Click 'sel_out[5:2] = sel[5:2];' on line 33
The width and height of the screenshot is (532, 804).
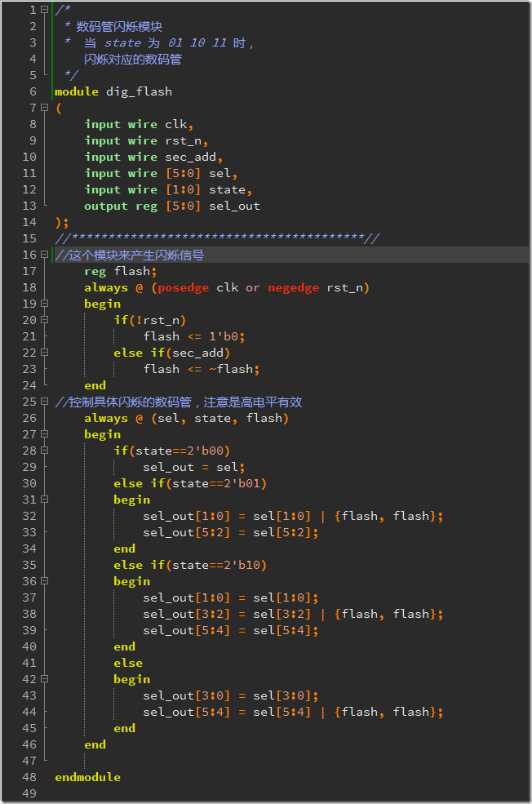[231, 533]
